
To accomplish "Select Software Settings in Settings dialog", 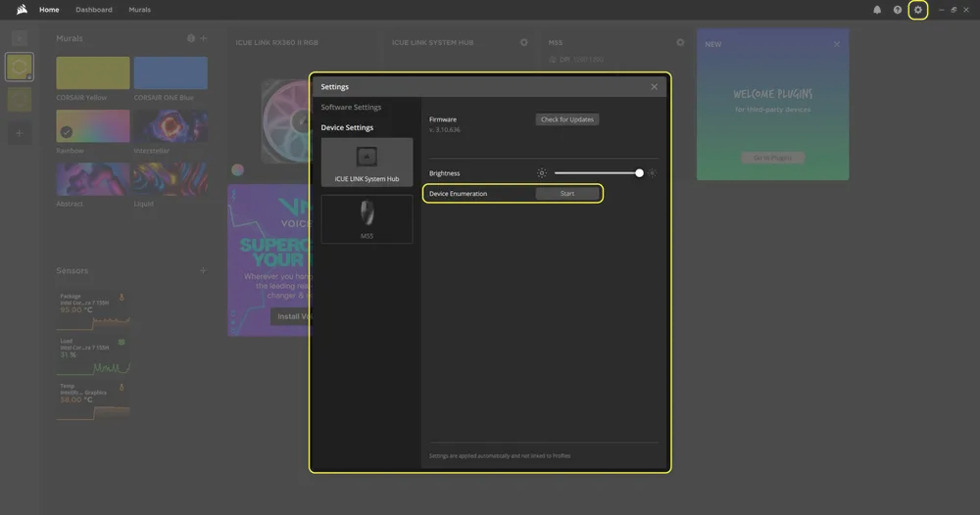I will click(351, 108).
